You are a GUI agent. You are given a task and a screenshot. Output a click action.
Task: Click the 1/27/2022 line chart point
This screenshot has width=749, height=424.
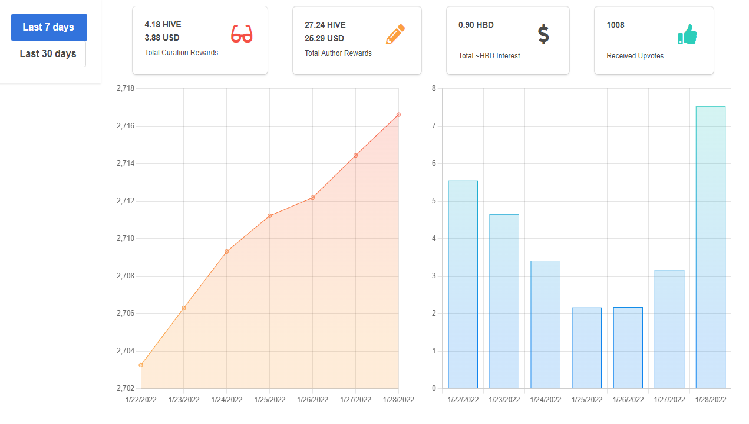click(356, 156)
